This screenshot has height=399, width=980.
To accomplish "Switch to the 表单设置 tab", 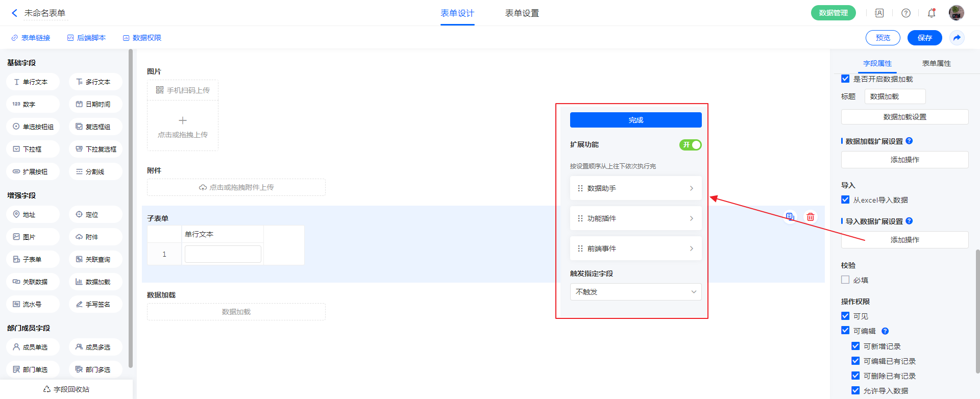I will point(522,13).
